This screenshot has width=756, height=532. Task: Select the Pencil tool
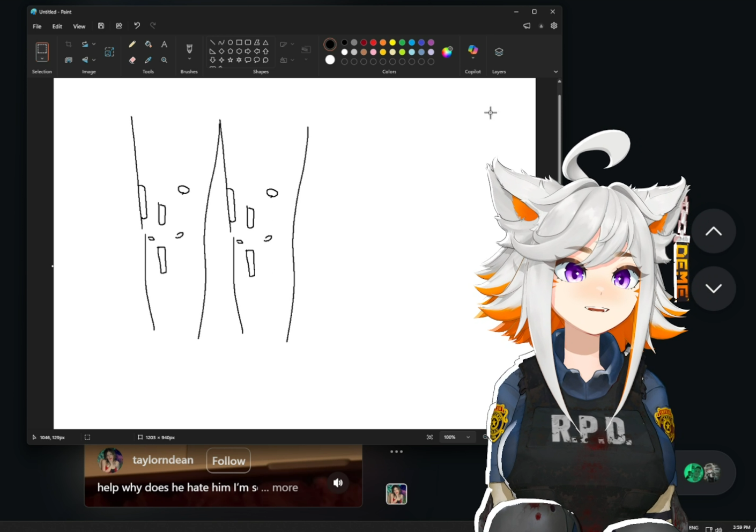pyautogui.click(x=132, y=44)
